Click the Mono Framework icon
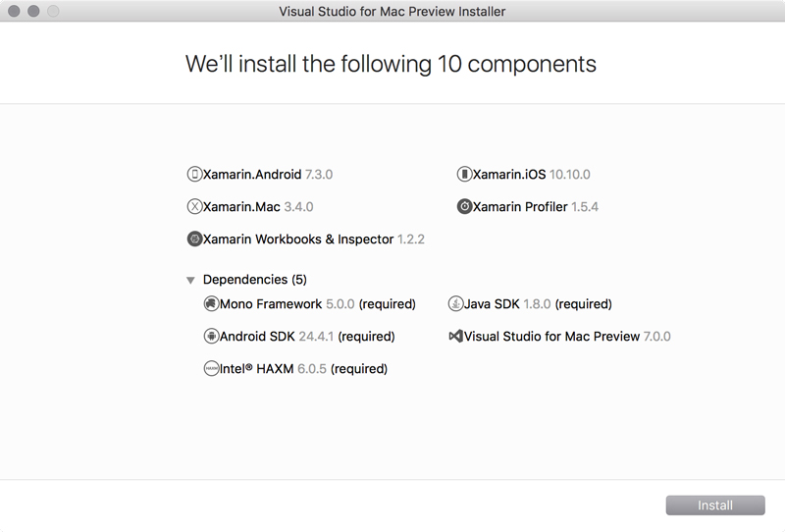The image size is (785, 532). [211, 303]
